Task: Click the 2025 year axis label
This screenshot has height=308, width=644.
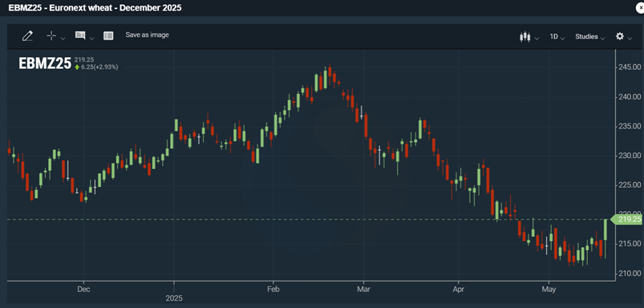Action: pos(174,298)
